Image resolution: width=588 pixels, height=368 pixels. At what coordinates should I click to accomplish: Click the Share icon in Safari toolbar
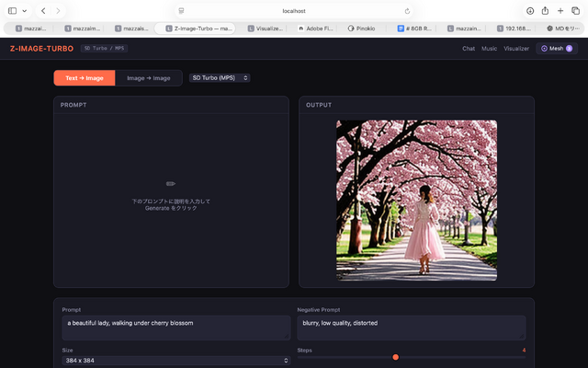545,10
